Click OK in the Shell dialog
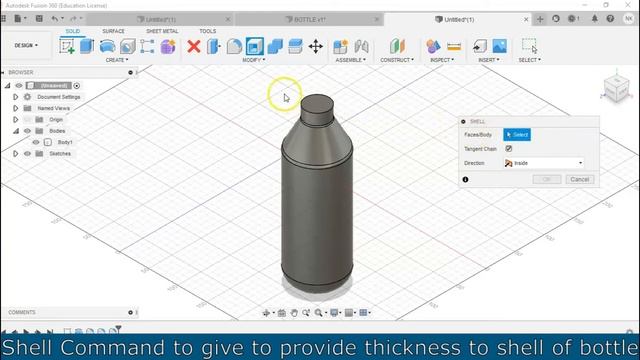Screen dimensions: 640x360 (547, 179)
